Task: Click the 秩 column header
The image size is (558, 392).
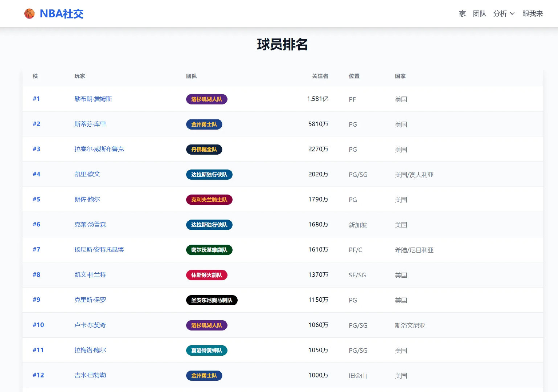Action: click(x=35, y=76)
